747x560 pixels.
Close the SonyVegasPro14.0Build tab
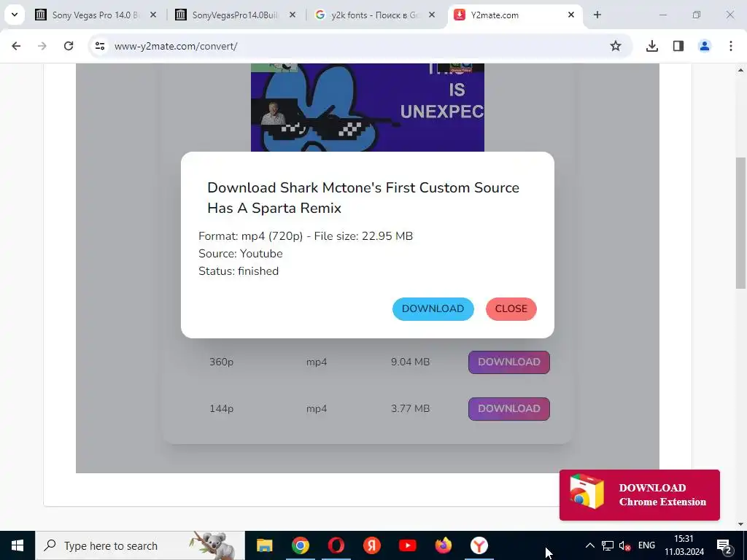[x=293, y=15]
